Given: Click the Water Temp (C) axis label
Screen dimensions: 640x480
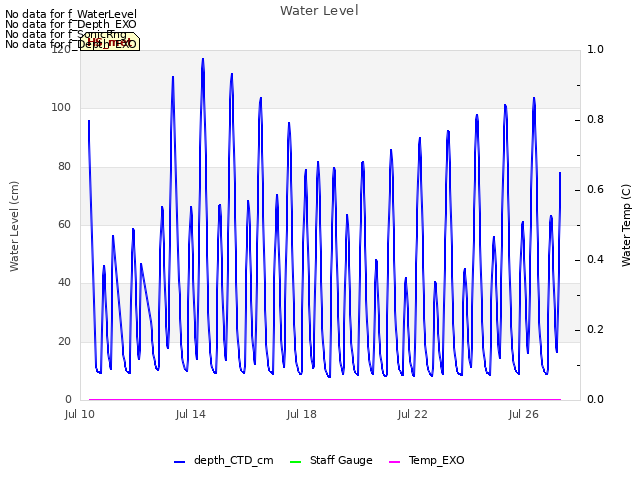Looking at the screenshot, I should click(x=626, y=225).
